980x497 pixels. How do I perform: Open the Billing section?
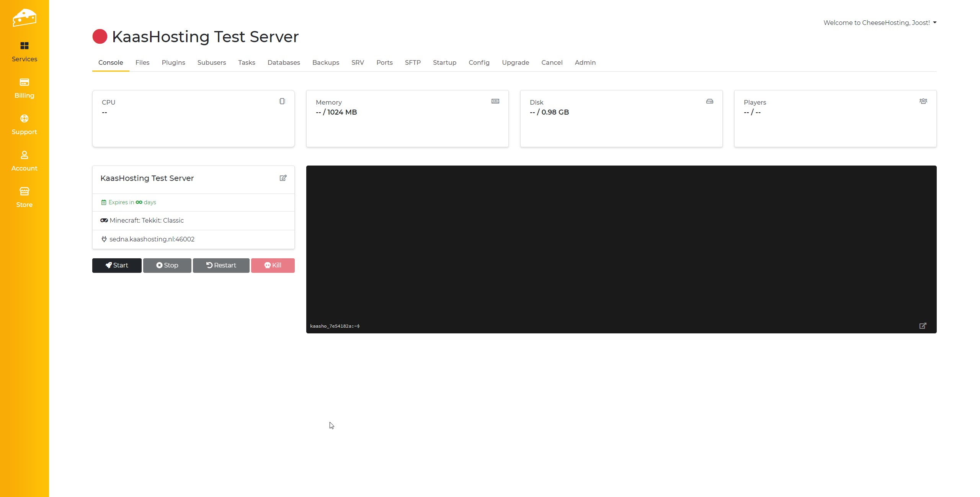(x=24, y=88)
